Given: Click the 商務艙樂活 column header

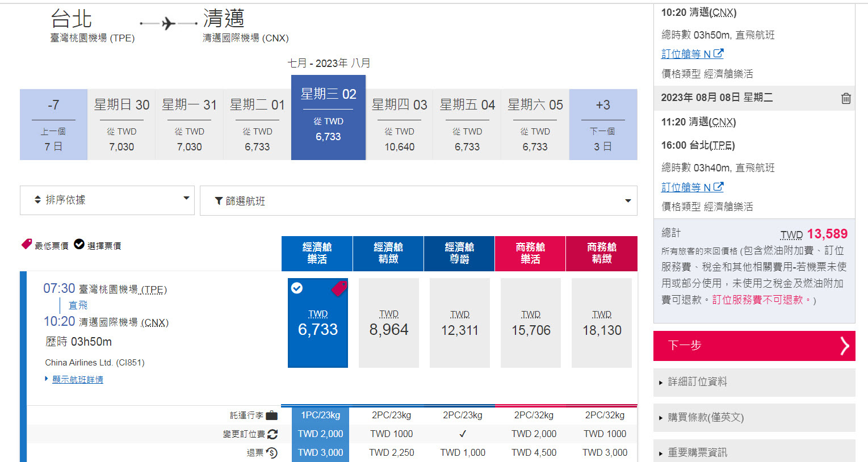Looking at the screenshot, I should (530, 253).
